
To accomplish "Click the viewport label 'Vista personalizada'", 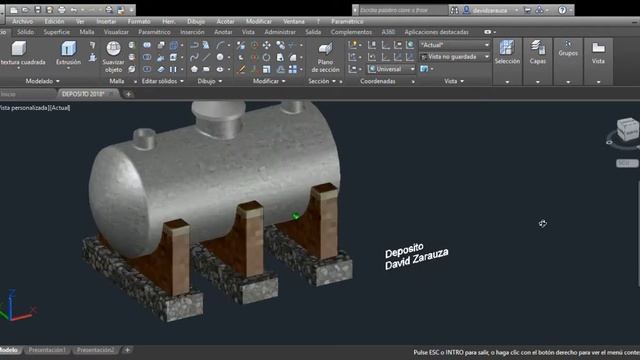I will [24, 108].
